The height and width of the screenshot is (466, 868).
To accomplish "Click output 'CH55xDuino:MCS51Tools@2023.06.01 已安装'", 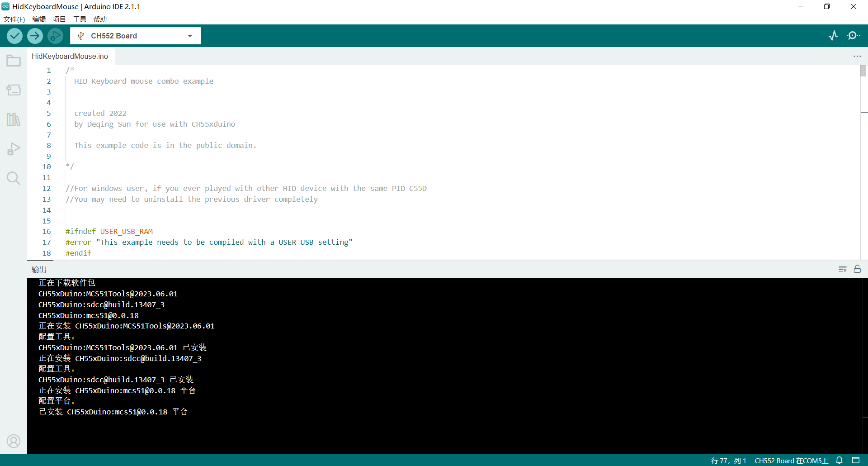I will [x=123, y=347].
